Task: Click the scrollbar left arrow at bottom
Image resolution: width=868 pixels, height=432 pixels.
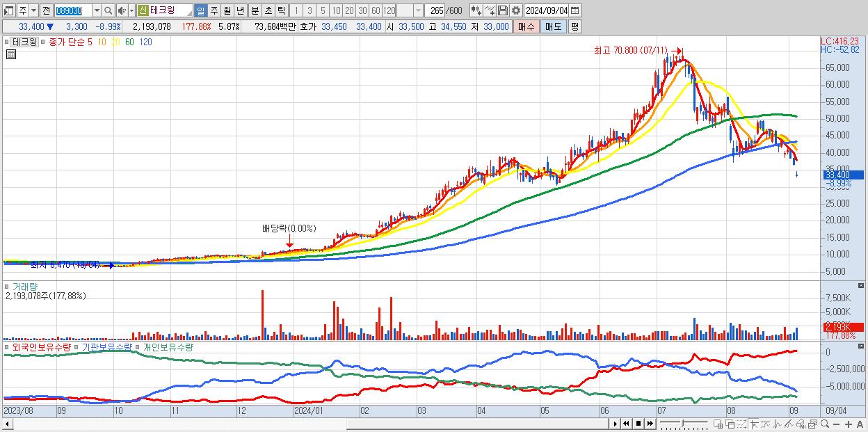Action: click(8, 424)
